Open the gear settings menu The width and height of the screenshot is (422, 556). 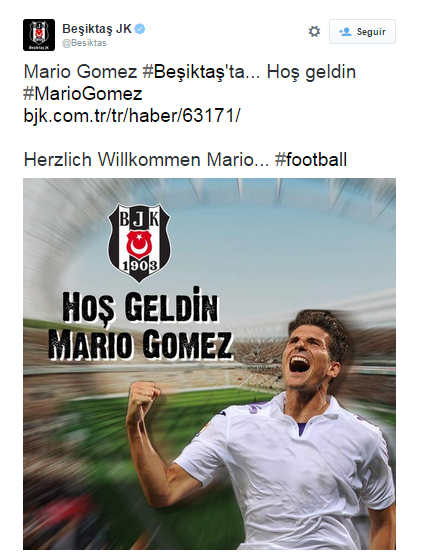314,32
